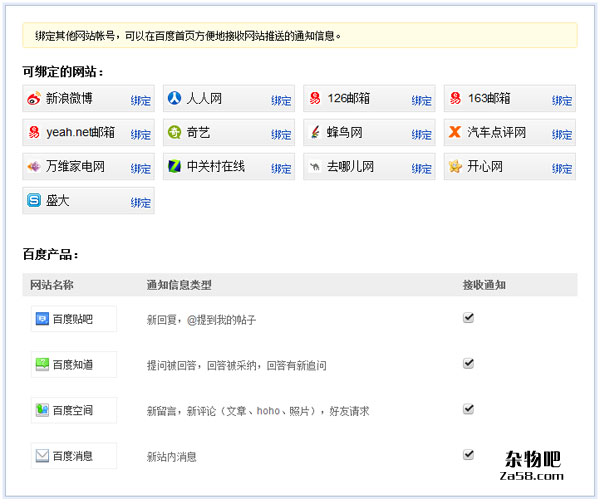The width and height of the screenshot is (600, 504).
Task: Click the 蜂鸟网 bird logo icon
Action: click(x=315, y=132)
